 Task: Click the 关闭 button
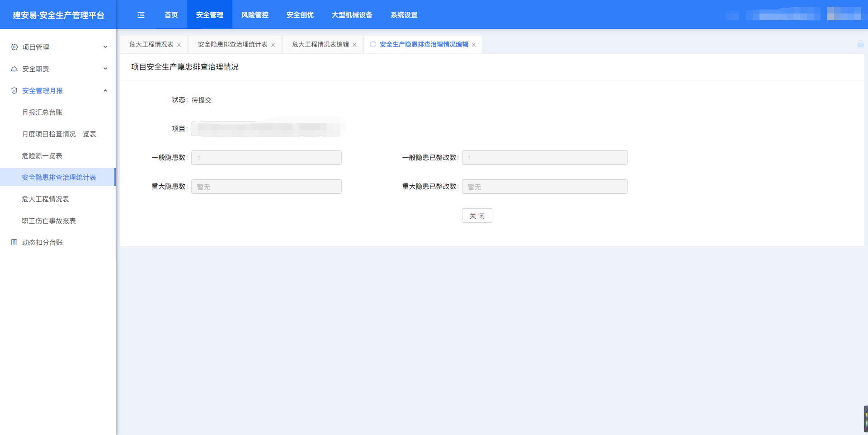point(477,215)
